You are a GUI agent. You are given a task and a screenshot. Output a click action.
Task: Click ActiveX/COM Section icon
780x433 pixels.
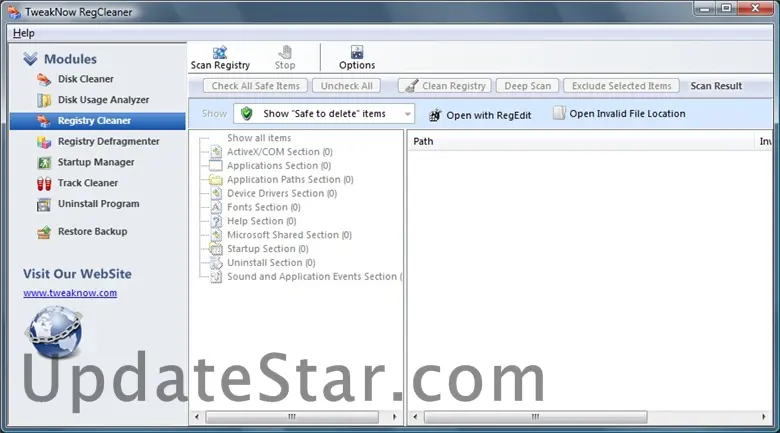pos(216,152)
